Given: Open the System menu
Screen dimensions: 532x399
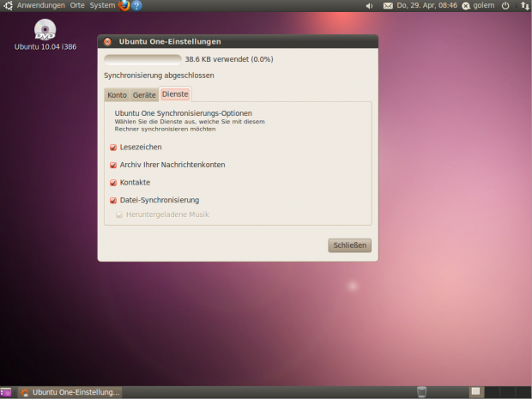Looking at the screenshot, I should tap(102, 5).
